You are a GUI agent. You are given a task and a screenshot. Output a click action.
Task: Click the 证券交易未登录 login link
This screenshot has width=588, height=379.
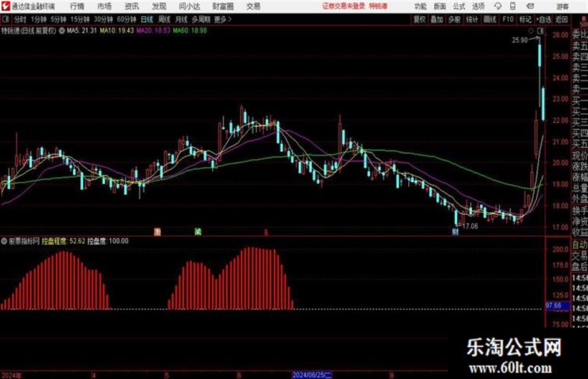(x=343, y=6)
